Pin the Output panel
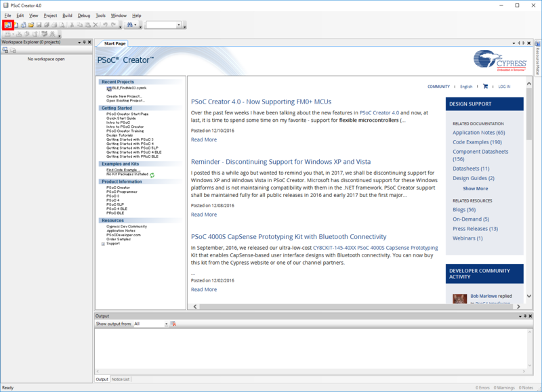This screenshot has height=392, width=542. point(525,316)
